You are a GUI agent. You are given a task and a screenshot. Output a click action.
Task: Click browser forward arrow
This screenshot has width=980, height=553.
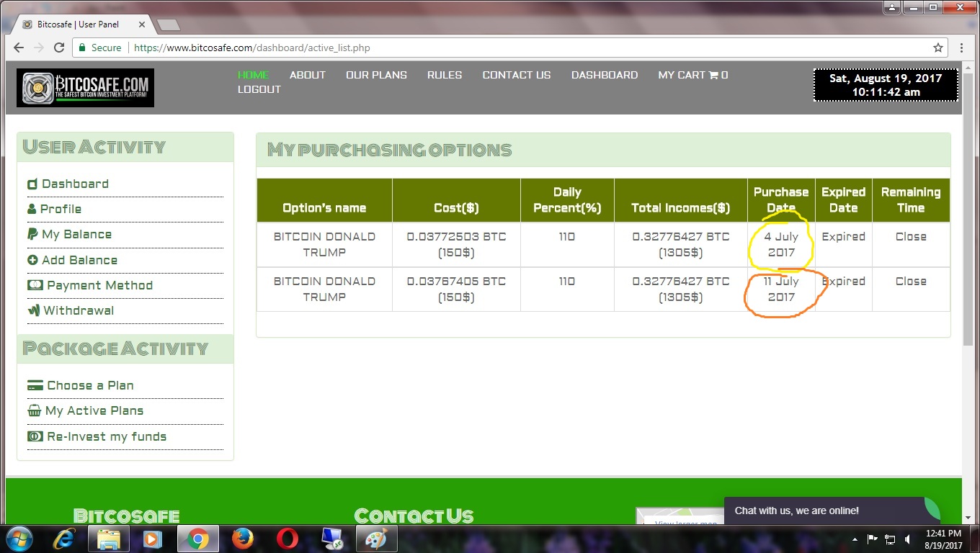point(39,48)
